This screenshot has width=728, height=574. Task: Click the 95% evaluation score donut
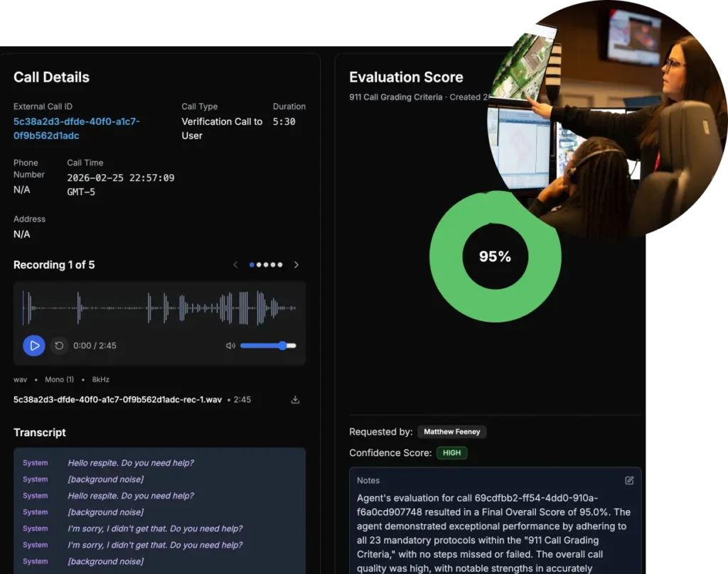click(496, 256)
